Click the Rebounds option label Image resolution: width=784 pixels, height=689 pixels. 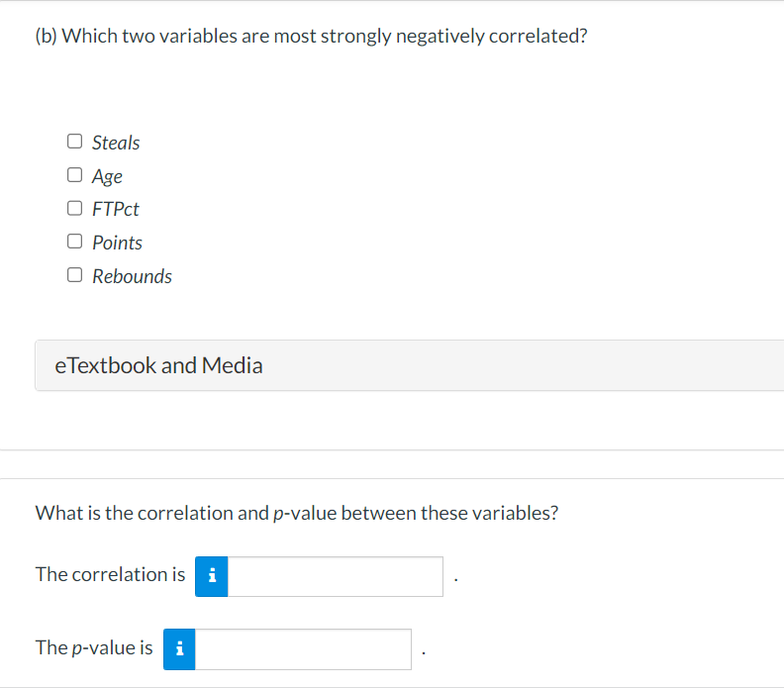(x=132, y=276)
